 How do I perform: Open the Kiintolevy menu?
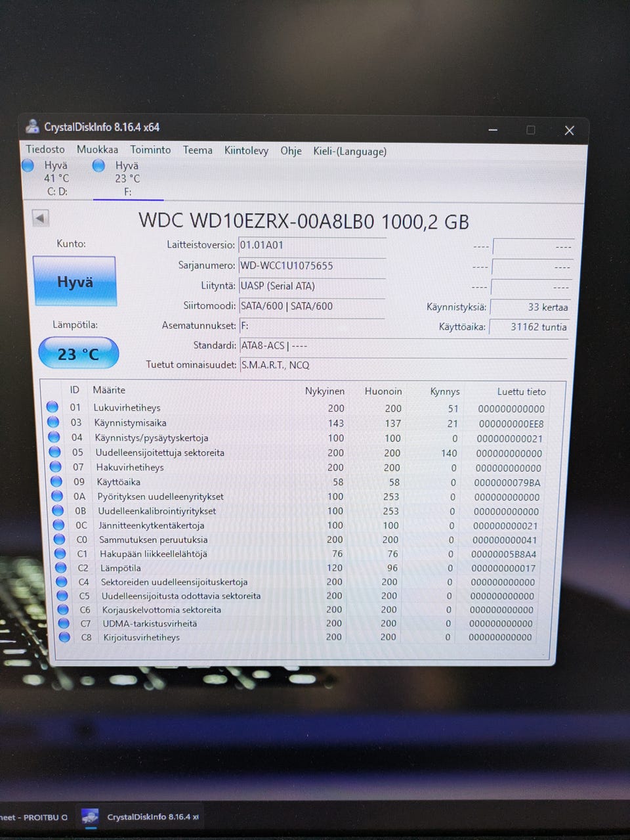(246, 151)
